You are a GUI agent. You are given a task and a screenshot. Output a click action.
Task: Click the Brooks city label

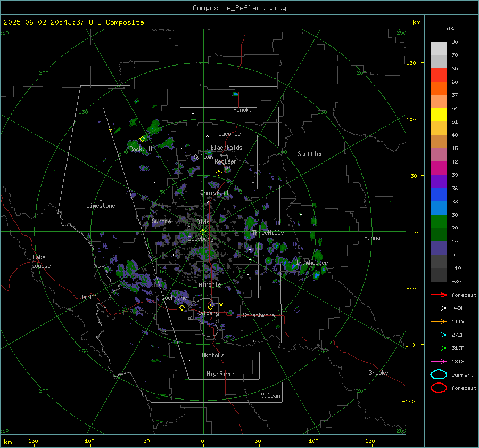click(378, 373)
